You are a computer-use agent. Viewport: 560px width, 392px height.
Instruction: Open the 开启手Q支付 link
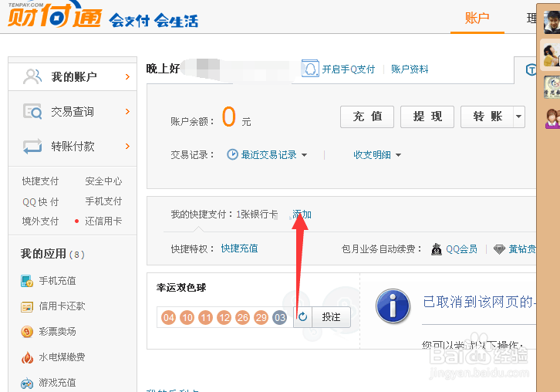coord(348,69)
